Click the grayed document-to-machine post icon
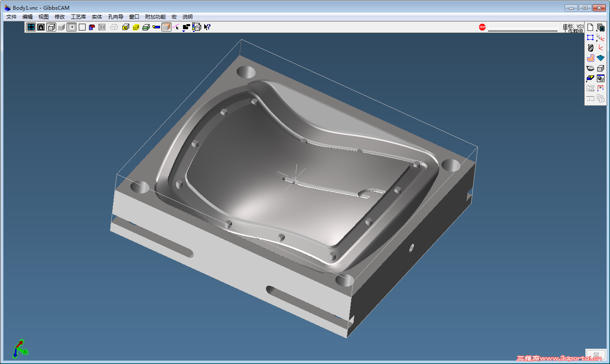The width and height of the screenshot is (610, 364). coord(590,88)
